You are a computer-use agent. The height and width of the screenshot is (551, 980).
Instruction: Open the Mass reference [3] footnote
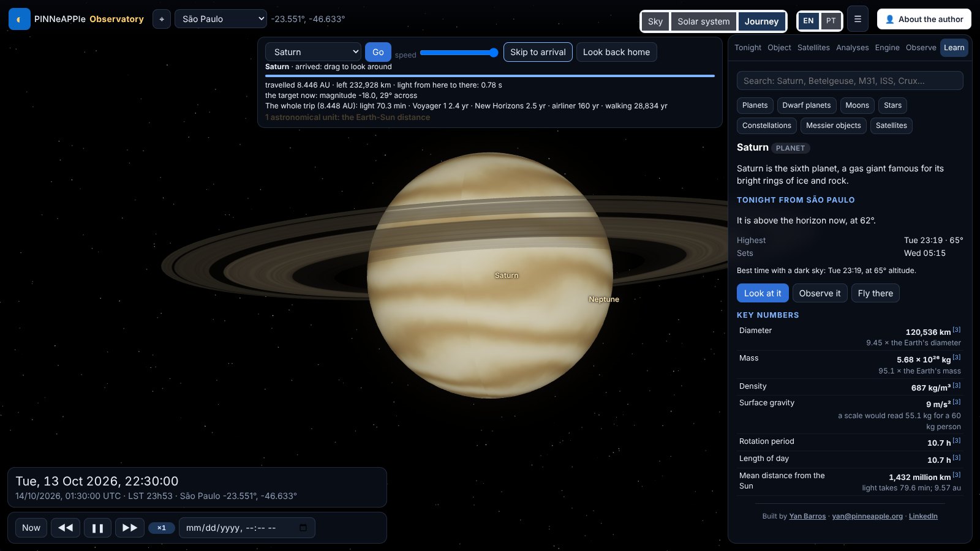(957, 357)
